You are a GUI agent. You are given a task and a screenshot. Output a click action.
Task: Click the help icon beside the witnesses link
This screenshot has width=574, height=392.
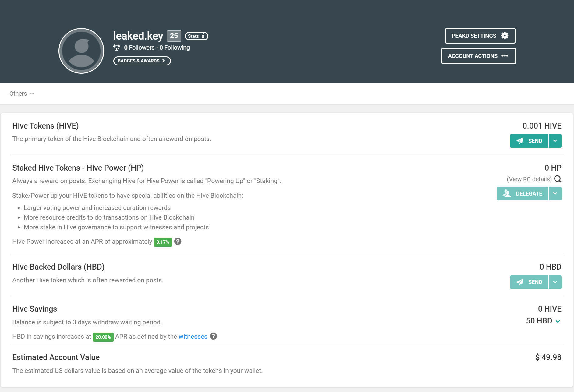click(214, 336)
